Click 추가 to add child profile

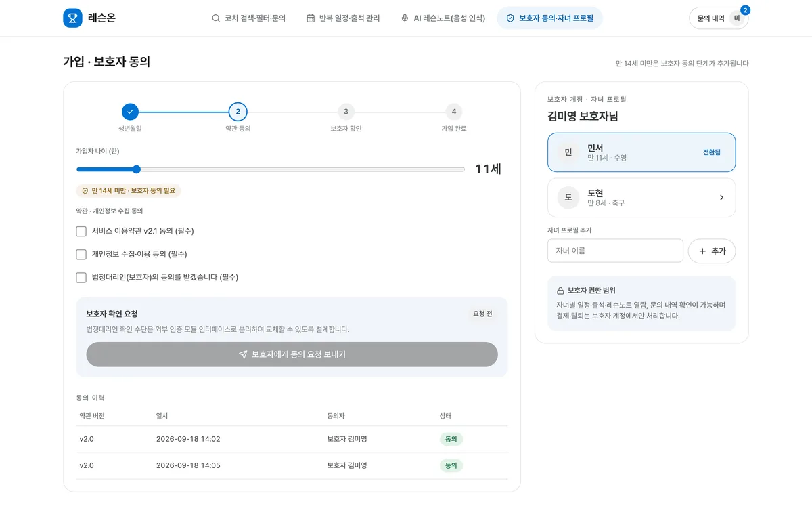pos(712,251)
